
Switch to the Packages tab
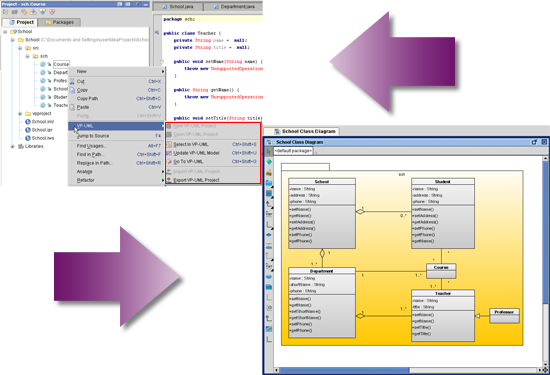59,22
